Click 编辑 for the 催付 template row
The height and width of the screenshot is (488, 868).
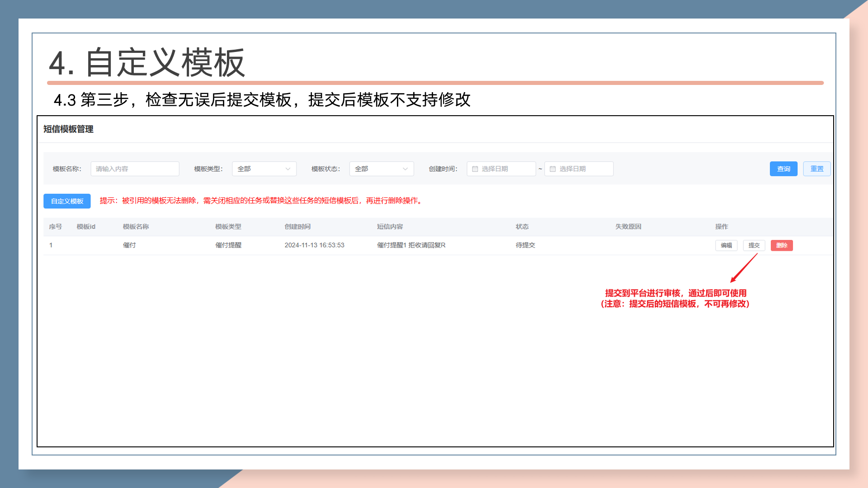726,245
